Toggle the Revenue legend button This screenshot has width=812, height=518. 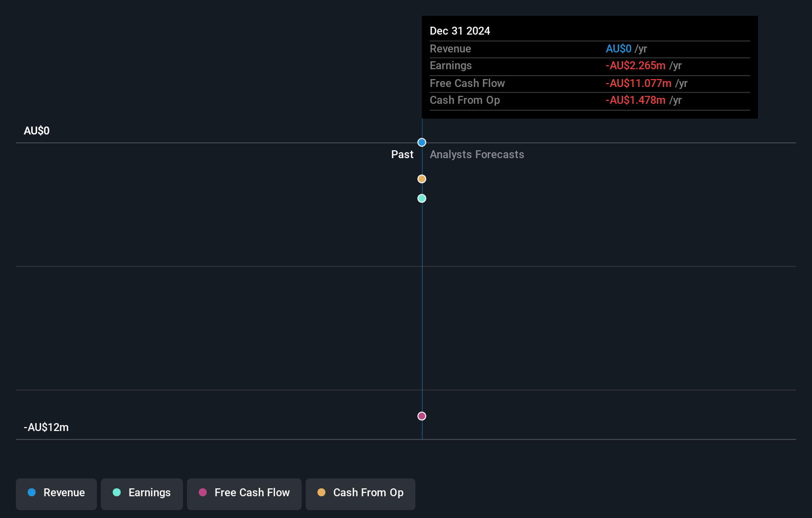[56, 494]
